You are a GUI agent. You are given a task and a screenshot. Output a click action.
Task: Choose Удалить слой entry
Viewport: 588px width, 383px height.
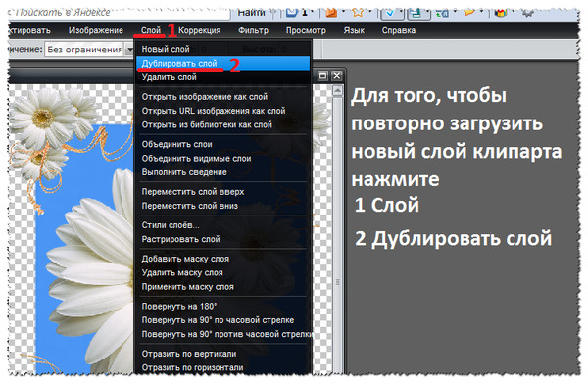(222, 77)
